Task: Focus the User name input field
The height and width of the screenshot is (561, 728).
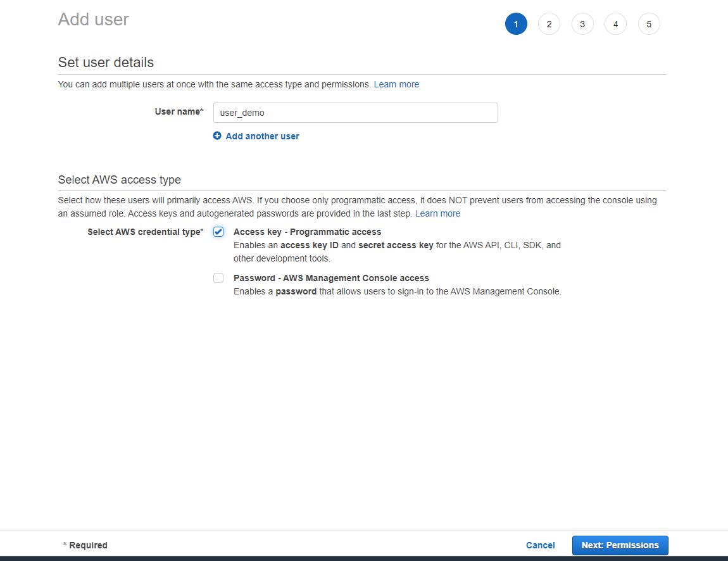Action: click(x=355, y=113)
